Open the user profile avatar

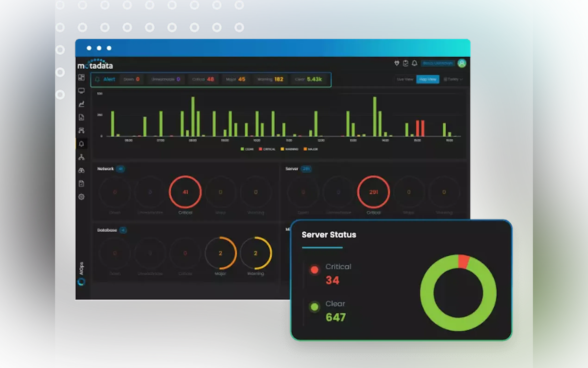point(462,63)
